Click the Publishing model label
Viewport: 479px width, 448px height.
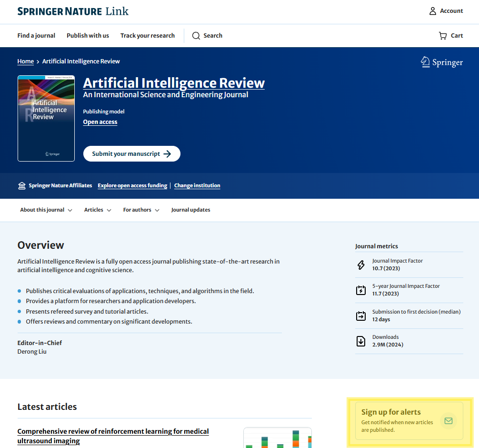click(x=103, y=112)
